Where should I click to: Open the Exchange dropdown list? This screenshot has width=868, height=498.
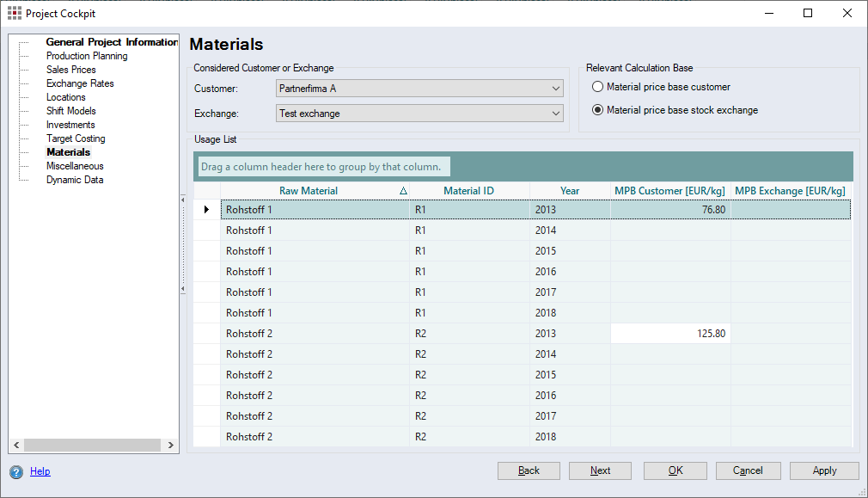click(x=555, y=114)
